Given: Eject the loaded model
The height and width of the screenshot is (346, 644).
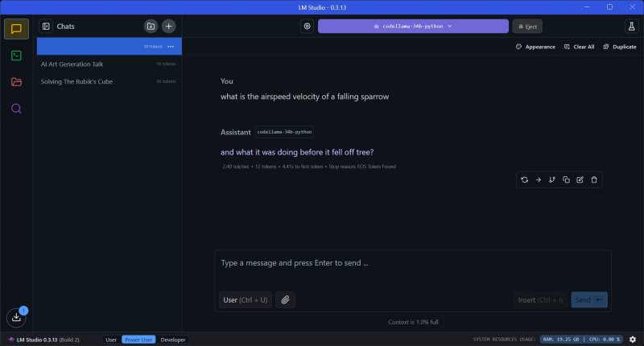Looking at the screenshot, I should (527, 27).
